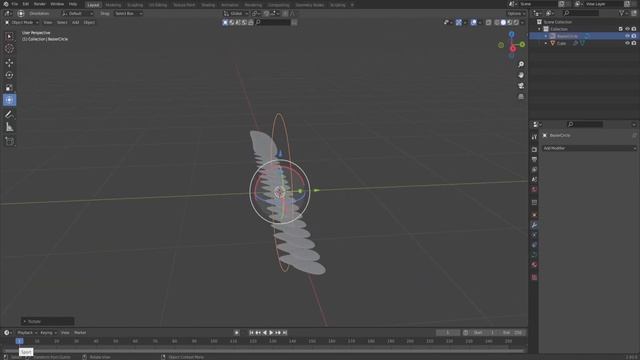640x360 pixels.
Task: Switch perspective/orthographic grid icon
Action: coord(521,97)
